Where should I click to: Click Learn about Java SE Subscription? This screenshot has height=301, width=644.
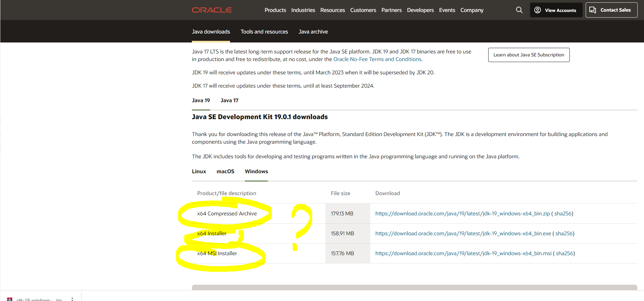529,55
